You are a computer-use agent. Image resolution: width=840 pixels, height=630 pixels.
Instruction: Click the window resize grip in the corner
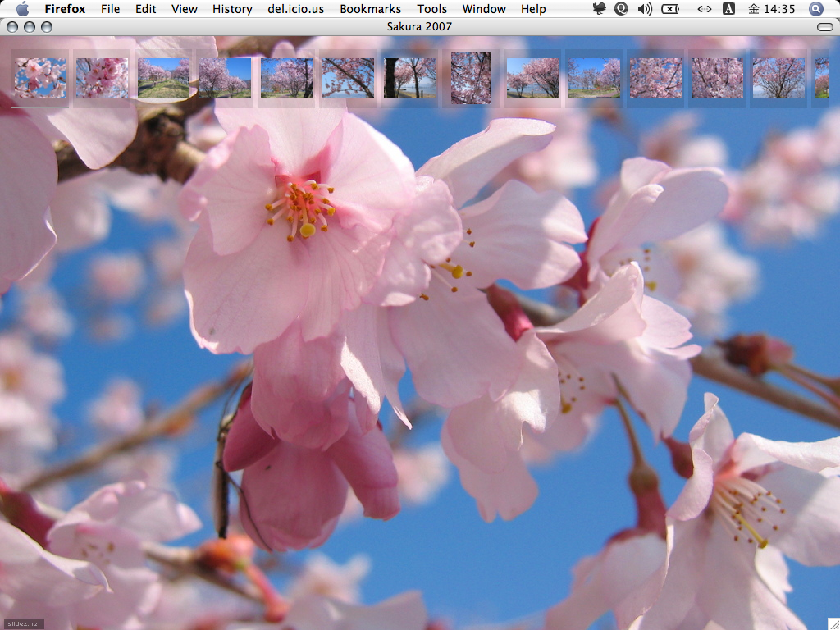tap(833, 623)
